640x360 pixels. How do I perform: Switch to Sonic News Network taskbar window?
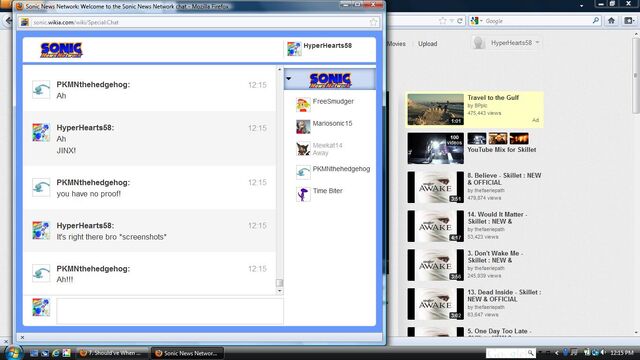tap(187, 353)
